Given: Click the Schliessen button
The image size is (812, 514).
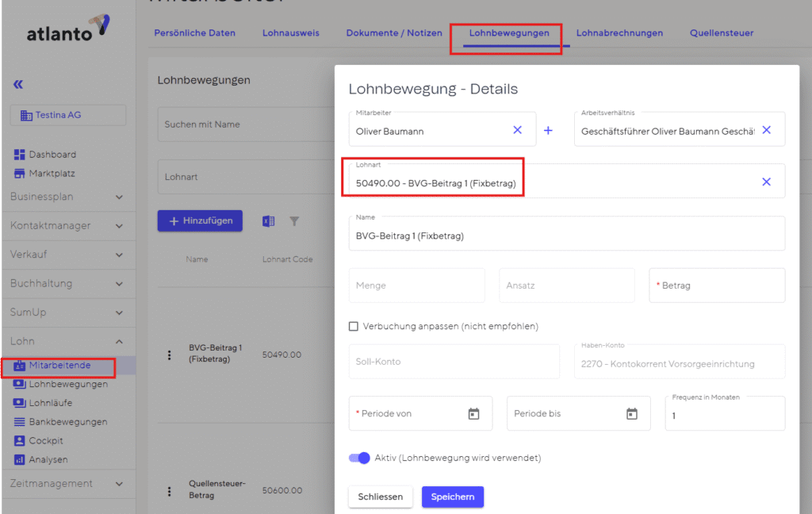Looking at the screenshot, I should (x=381, y=497).
